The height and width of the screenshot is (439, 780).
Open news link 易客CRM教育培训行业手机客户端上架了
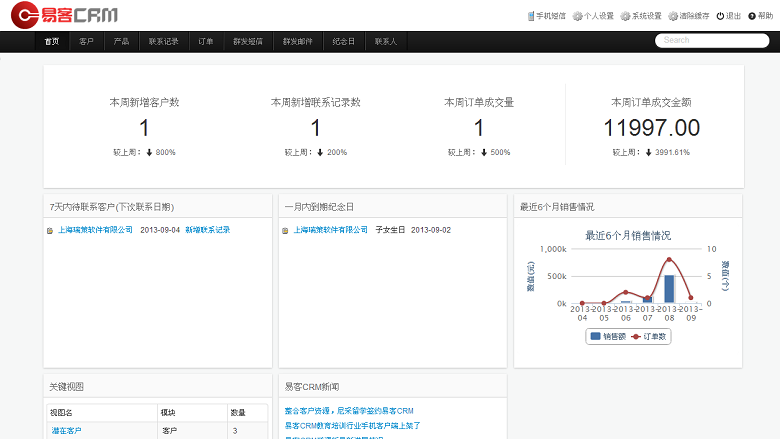tap(352, 425)
